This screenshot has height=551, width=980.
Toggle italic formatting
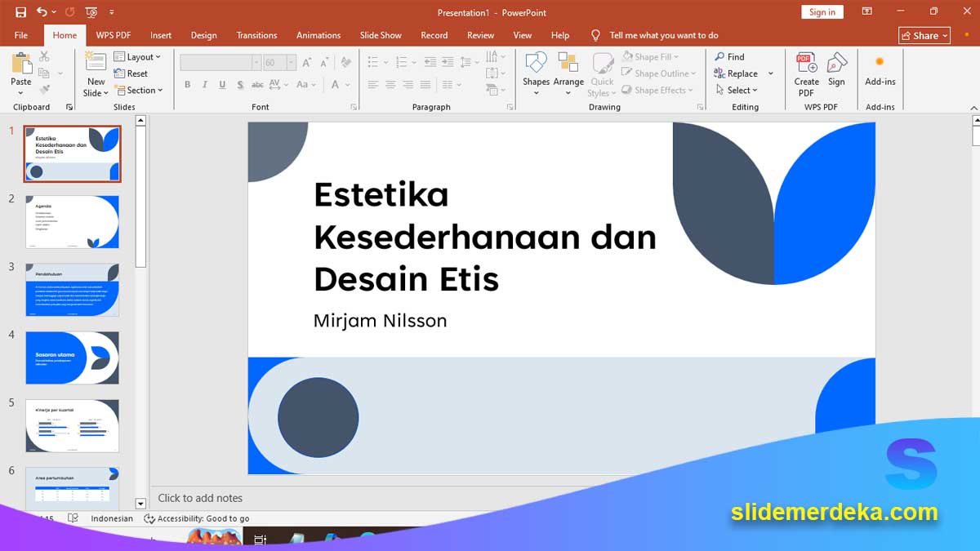(204, 84)
